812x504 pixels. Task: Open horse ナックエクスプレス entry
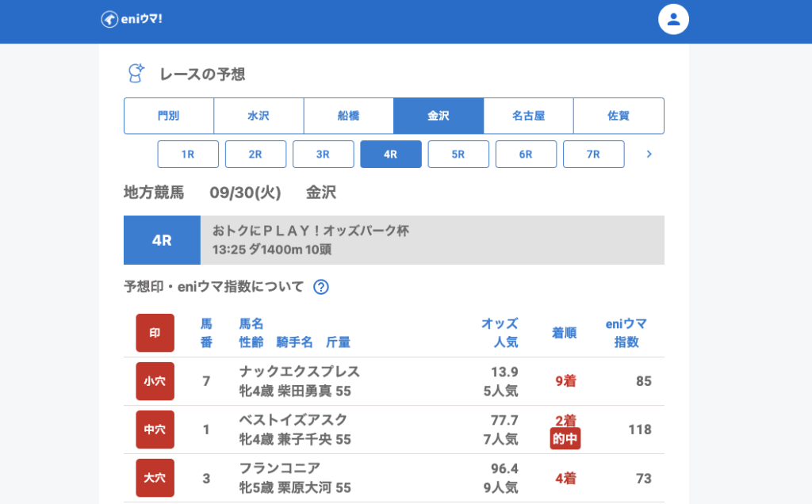299,372
